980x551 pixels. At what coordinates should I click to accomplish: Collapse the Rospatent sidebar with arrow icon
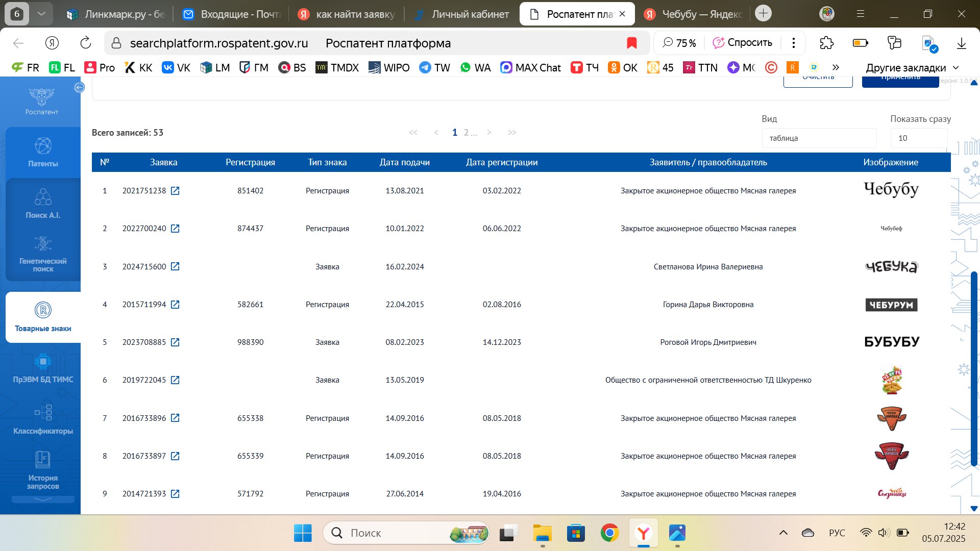79,87
